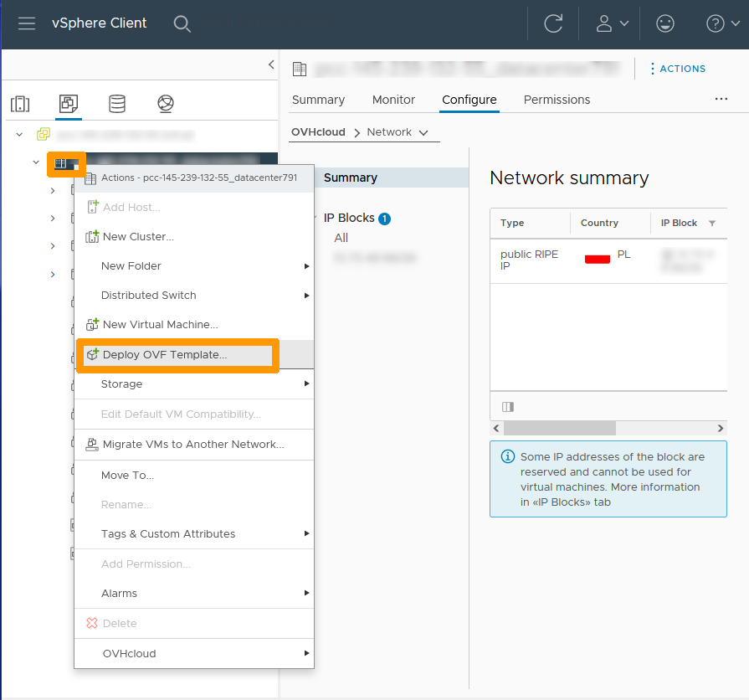This screenshot has height=700, width=749.
Task: Sort by the Country column header
Action: 599,223
